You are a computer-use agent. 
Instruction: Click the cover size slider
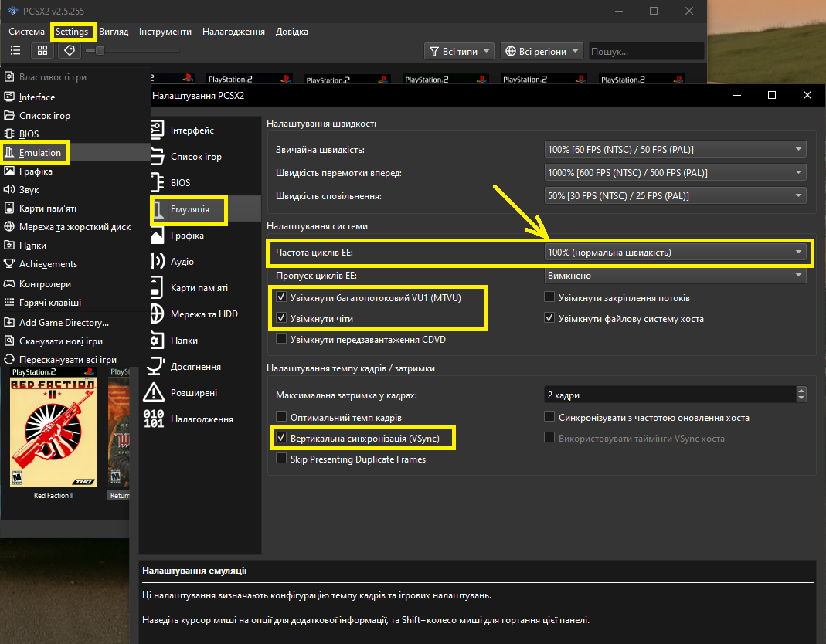point(132,51)
